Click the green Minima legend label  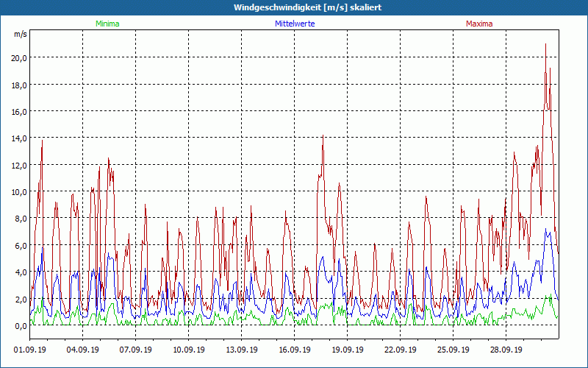tap(107, 24)
